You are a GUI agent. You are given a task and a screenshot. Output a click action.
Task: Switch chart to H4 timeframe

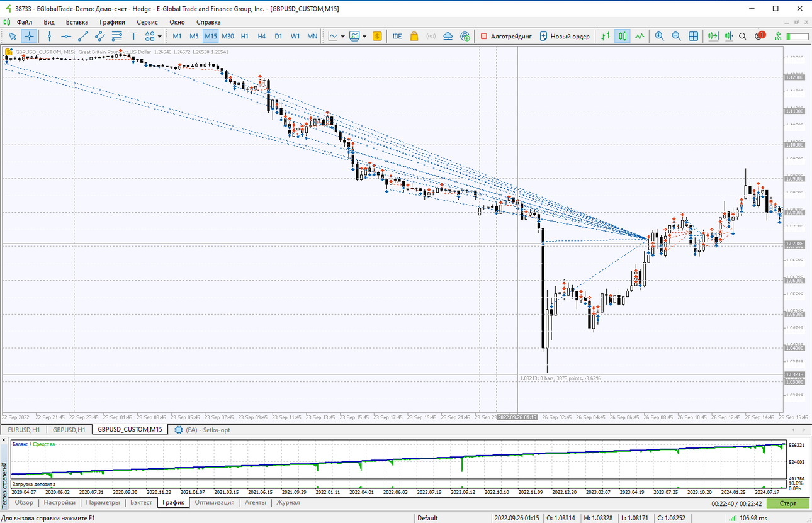262,36
